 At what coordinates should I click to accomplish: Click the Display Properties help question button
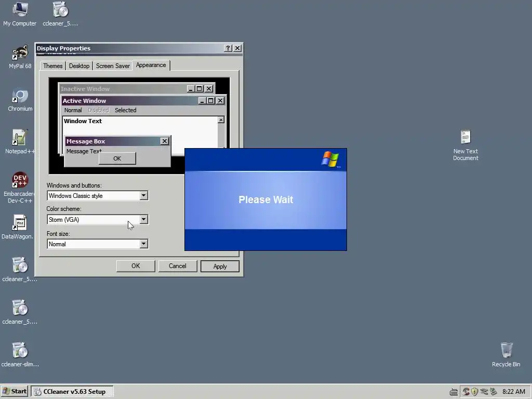point(228,48)
